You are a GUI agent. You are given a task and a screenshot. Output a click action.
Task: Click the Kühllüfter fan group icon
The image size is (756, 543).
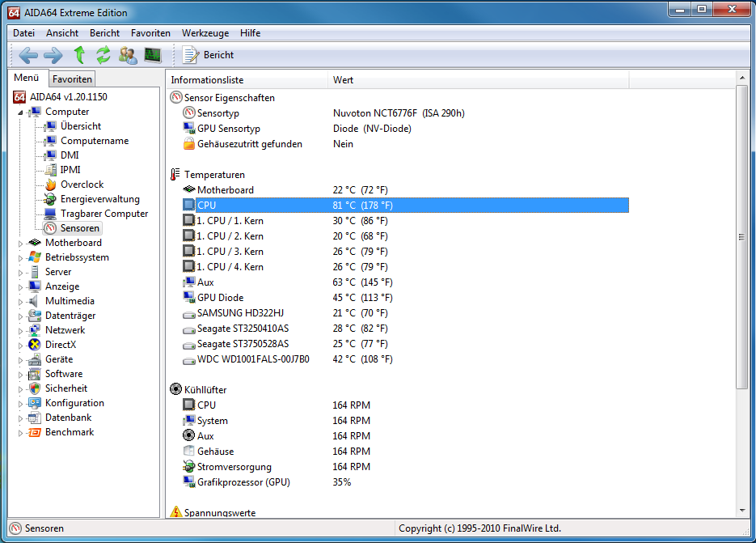click(176, 389)
